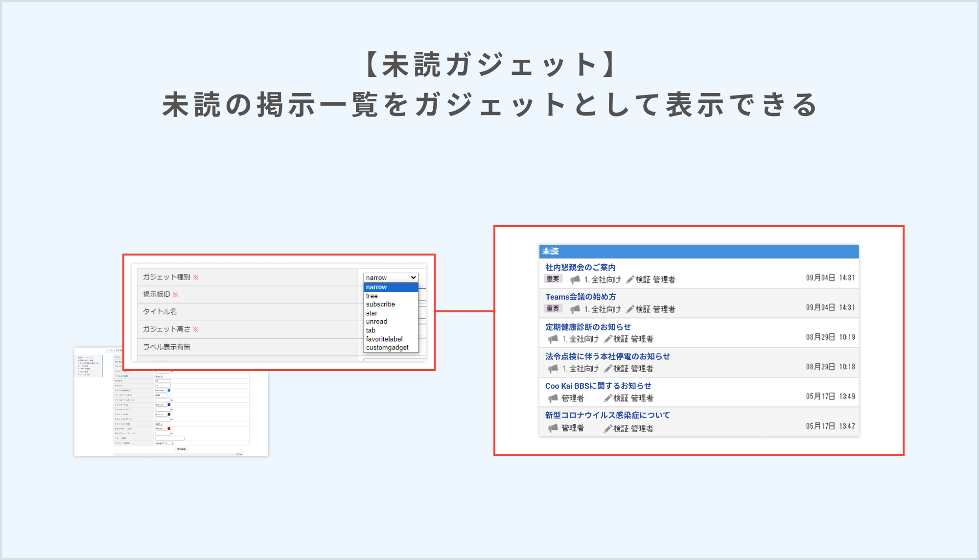
Task: Click 重要 badge in 社内懇親会のご案内 row
Action: (553, 279)
